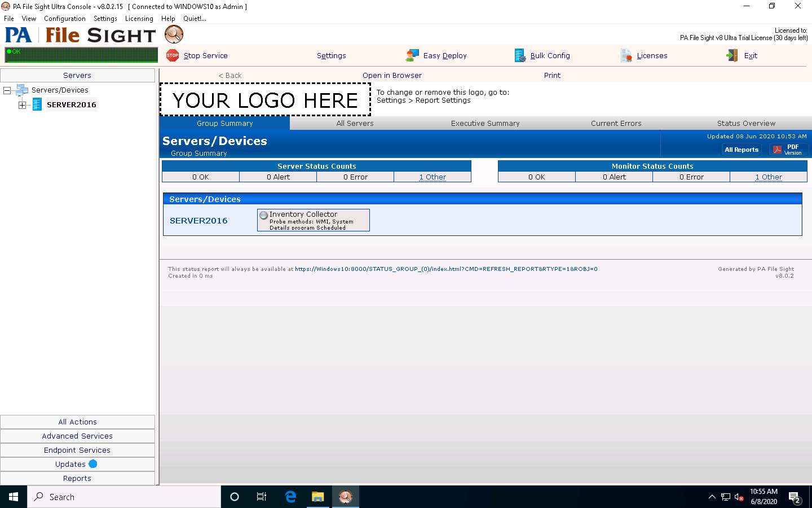The image size is (812, 508).
Task: Click the SERVER2016 server icon in tree
Action: 37,104
